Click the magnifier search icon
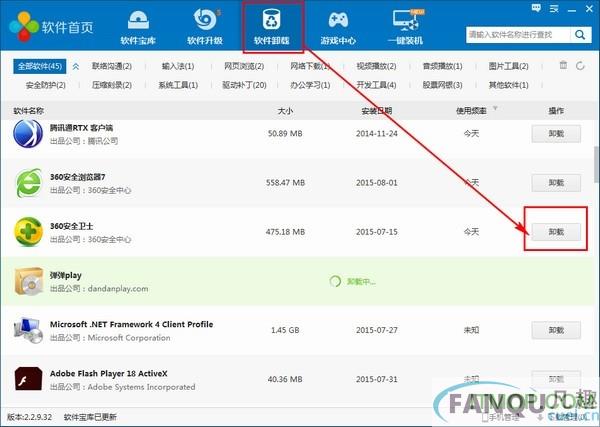The image size is (600, 427). click(x=580, y=35)
